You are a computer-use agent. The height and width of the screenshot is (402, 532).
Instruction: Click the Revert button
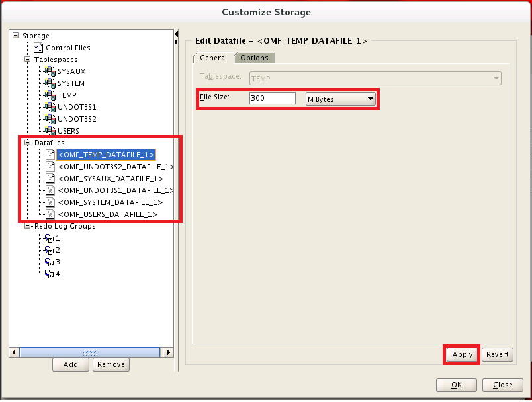(498, 354)
